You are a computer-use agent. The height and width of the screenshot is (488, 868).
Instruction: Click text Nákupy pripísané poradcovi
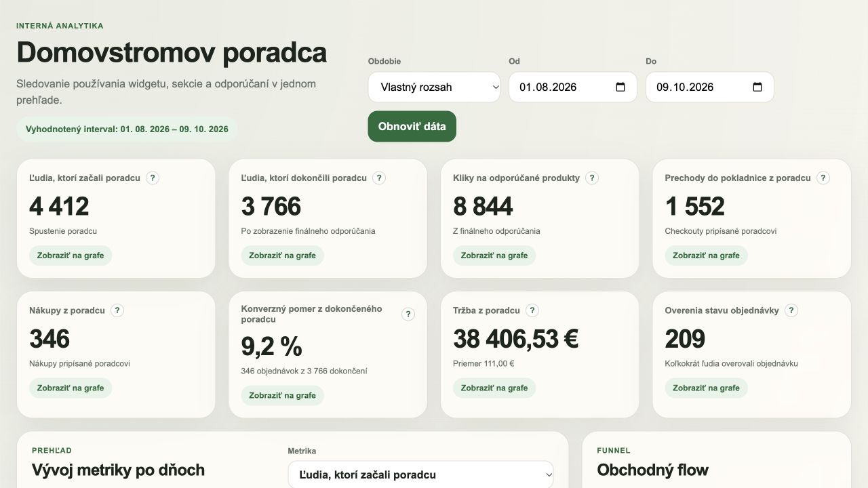(79, 363)
